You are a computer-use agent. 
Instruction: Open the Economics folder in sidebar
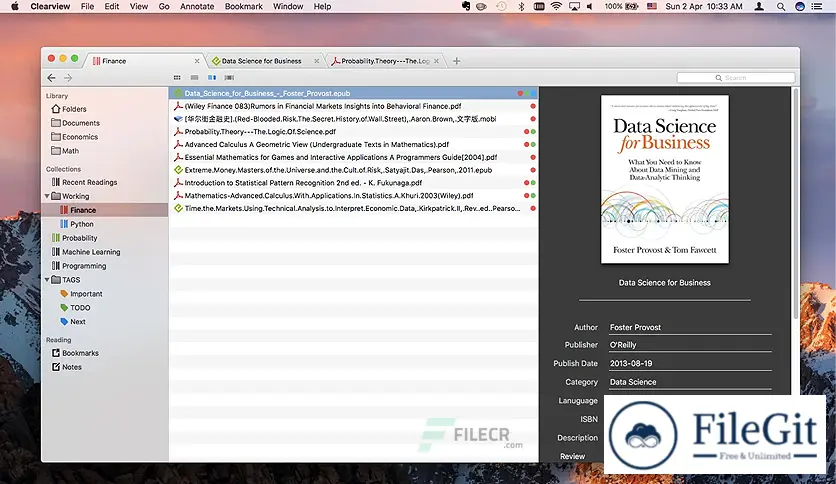[75, 136]
